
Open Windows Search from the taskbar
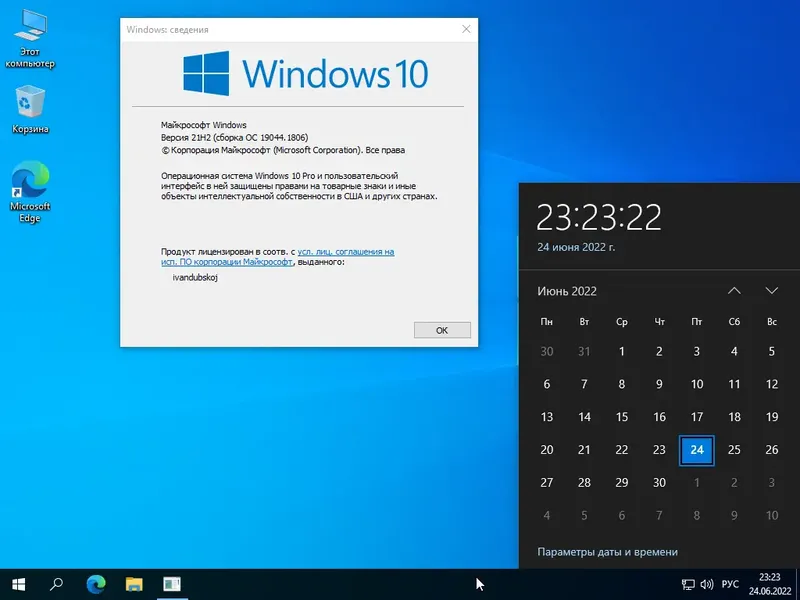tap(56, 583)
